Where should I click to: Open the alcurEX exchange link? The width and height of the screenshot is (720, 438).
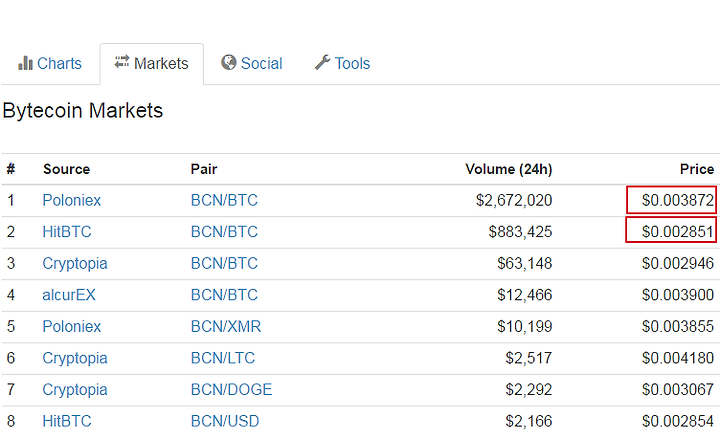click(69, 295)
